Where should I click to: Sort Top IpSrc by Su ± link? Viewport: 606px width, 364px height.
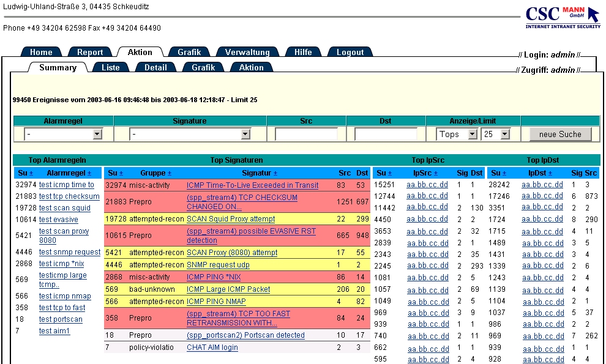[x=389, y=174]
